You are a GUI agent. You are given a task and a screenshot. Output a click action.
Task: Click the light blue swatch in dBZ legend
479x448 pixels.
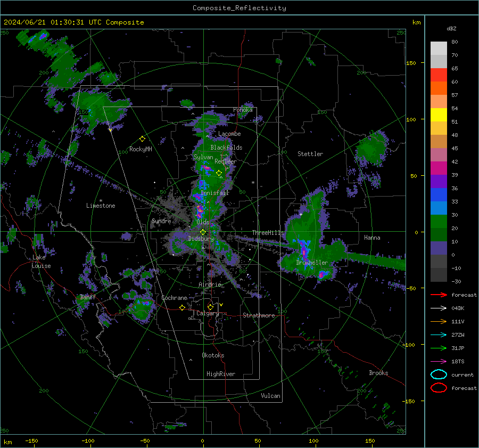coord(439,208)
